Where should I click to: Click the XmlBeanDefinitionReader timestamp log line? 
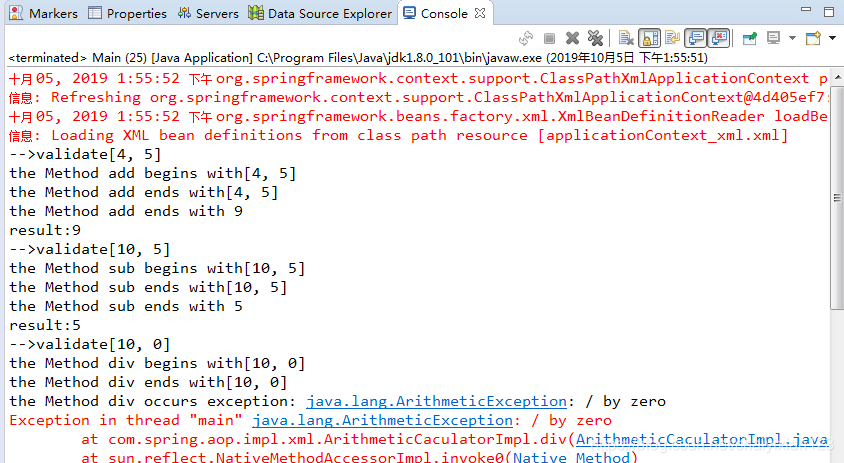(418, 116)
